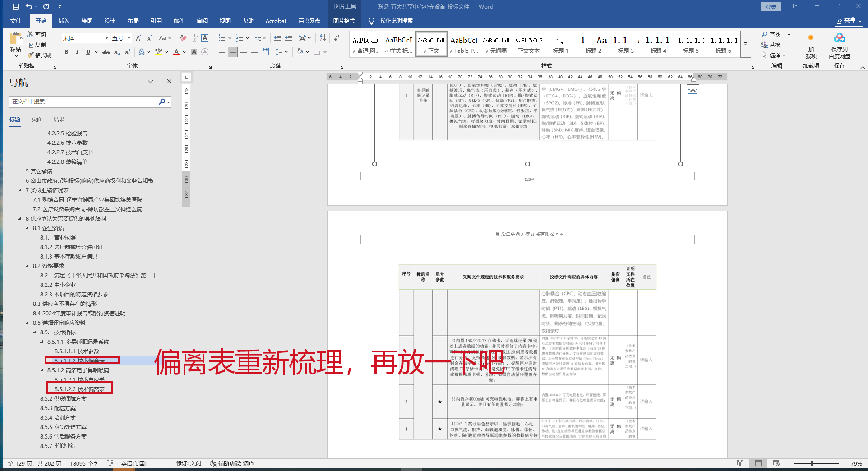
Task: Switch to print layout view in the status bar
Action: pyautogui.click(x=758, y=463)
